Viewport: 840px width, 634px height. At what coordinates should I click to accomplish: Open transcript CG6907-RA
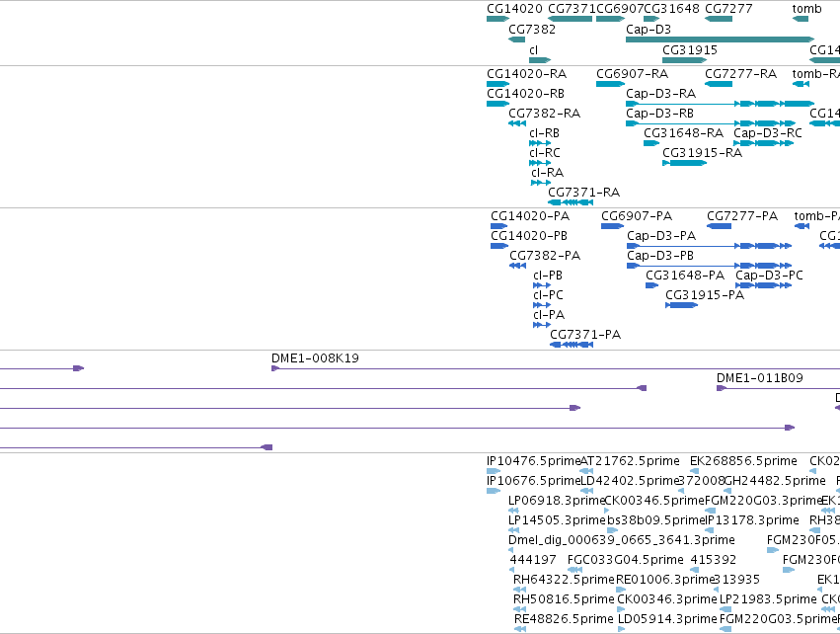tap(632, 73)
